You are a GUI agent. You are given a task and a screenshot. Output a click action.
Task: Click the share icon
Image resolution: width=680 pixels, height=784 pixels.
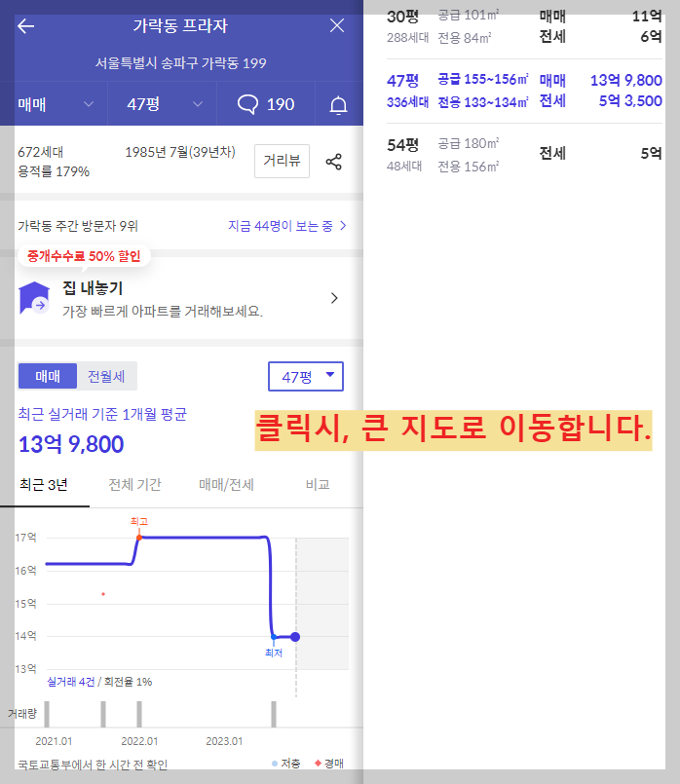(333, 162)
